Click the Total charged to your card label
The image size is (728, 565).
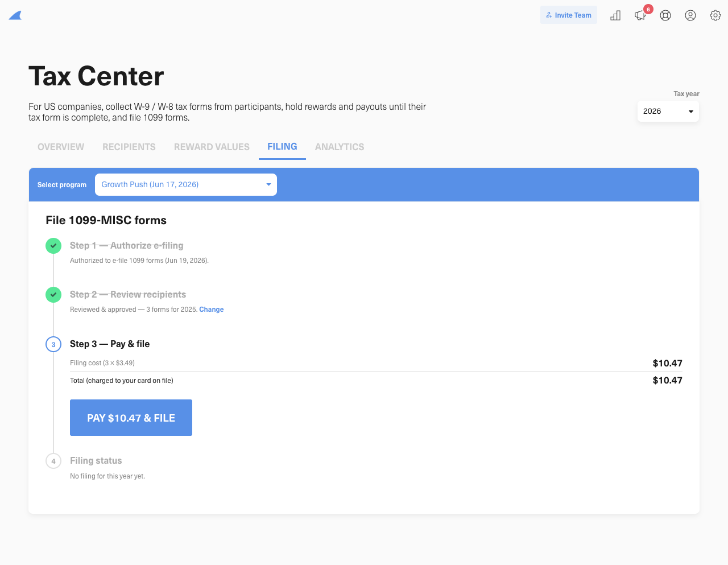click(x=122, y=381)
